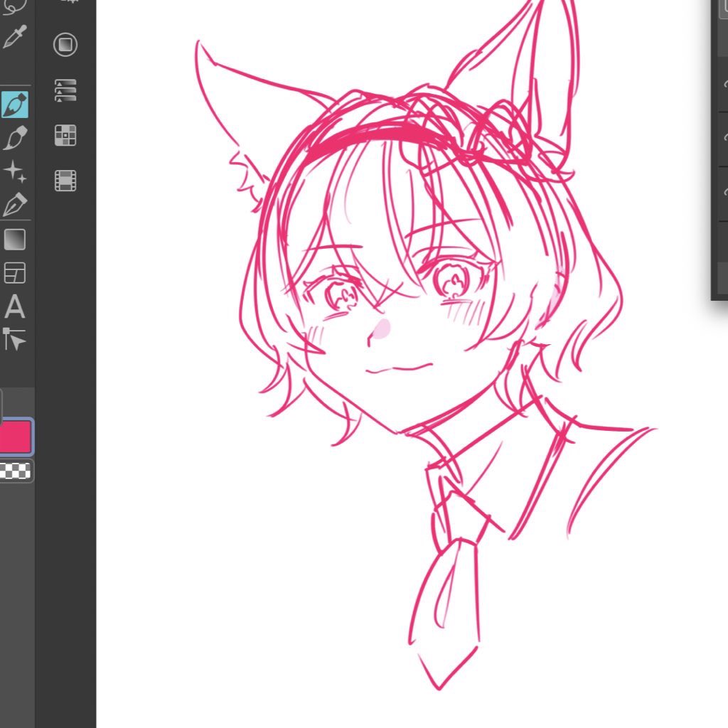Image resolution: width=728 pixels, height=728 pixels.
Task: Select the highlighted blue brush tool
Action: (x=15, y=105)
